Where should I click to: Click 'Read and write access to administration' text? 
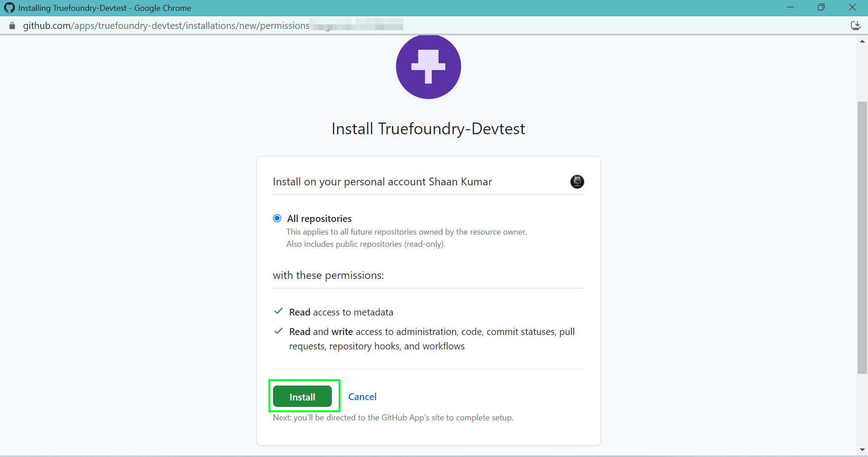[432, 339]
